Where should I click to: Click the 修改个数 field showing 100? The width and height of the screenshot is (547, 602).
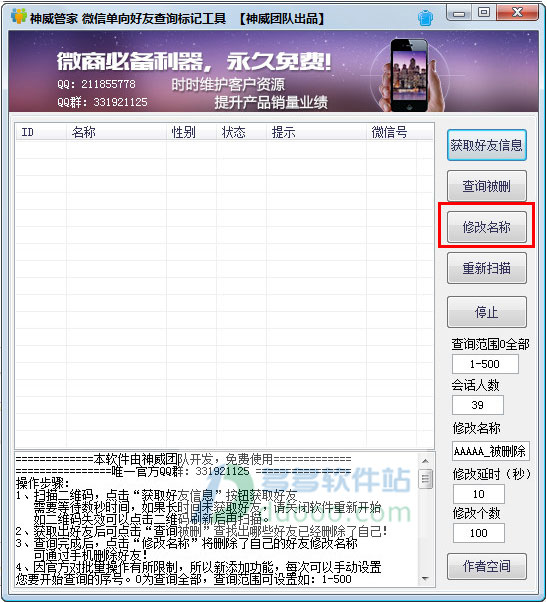tap(479, 533)
